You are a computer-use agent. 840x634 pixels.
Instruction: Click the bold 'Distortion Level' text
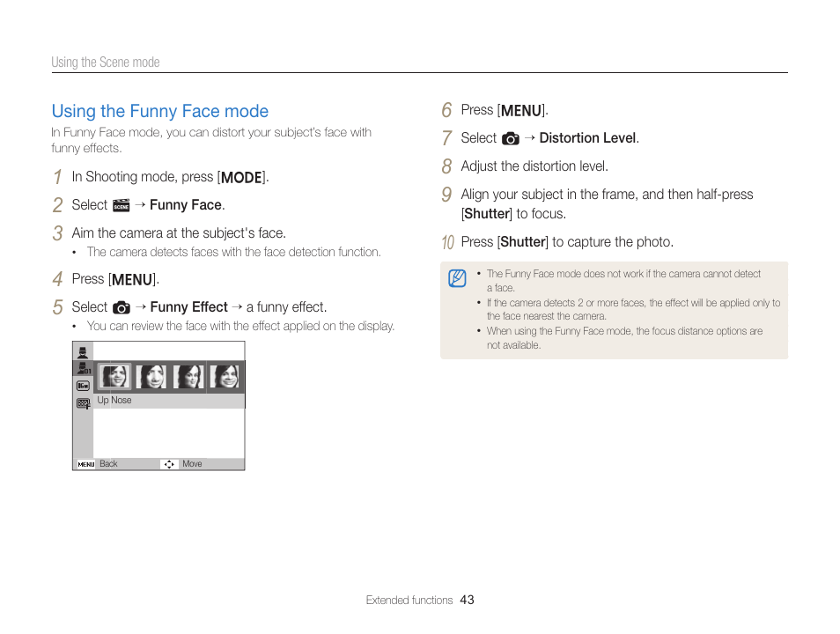pyautogui.click(x=587, y=137)
